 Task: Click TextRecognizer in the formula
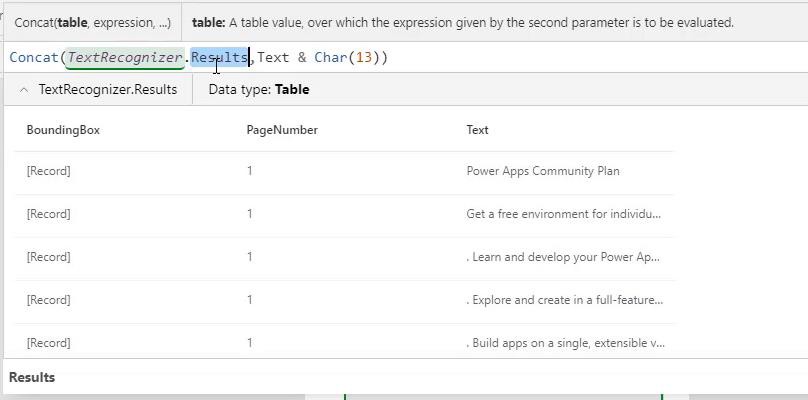tap(125, 57)
